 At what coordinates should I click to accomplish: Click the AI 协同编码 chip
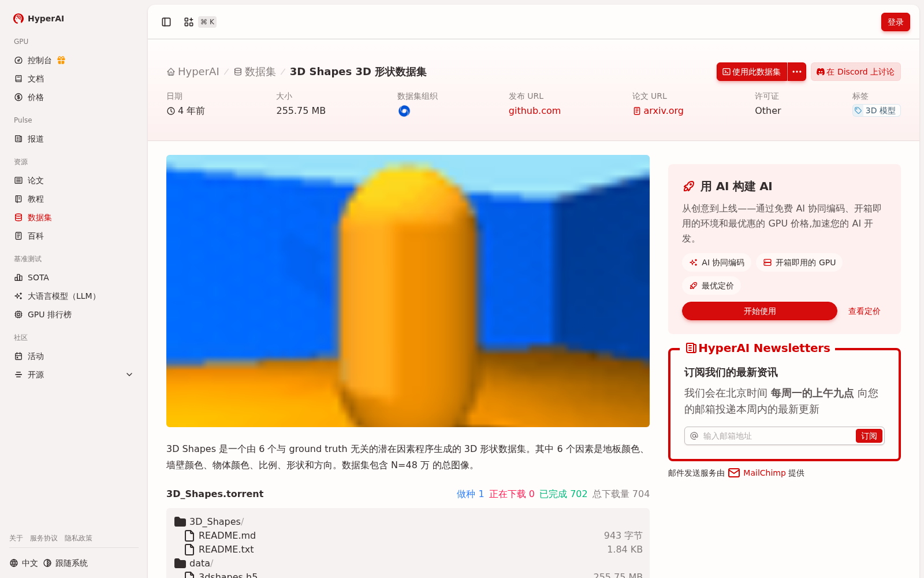pyautogui.click(x=717, y=262)
